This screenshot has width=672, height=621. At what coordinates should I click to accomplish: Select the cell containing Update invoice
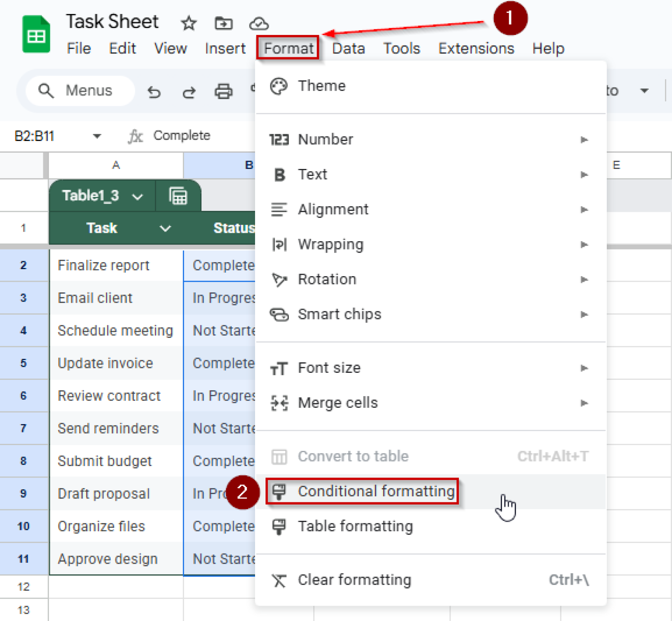pos(105,363)
